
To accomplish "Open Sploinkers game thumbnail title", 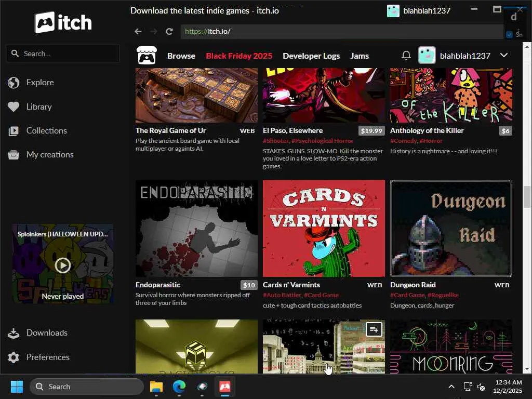I will coord(63,234).
